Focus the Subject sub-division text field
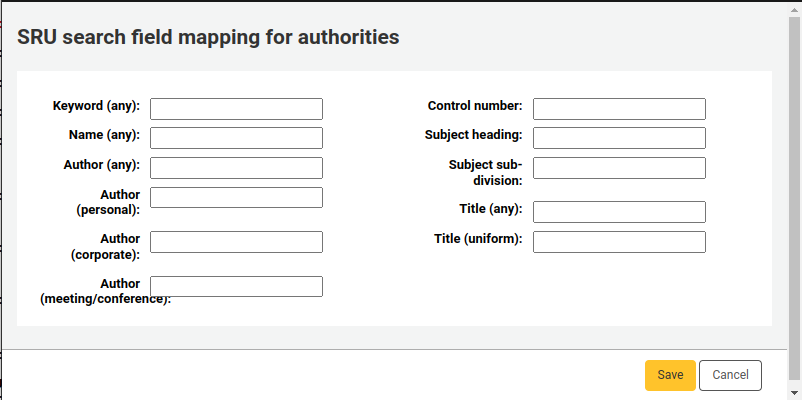 coord(619,168)
